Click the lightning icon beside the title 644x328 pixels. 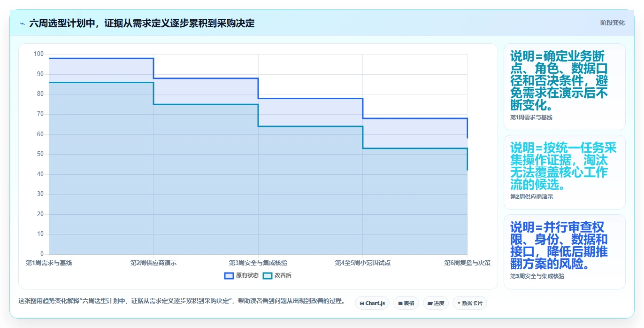click(23, 23)
